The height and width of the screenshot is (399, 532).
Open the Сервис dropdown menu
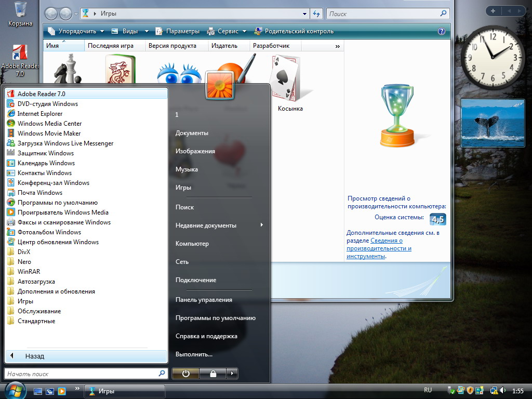(227, 31)
